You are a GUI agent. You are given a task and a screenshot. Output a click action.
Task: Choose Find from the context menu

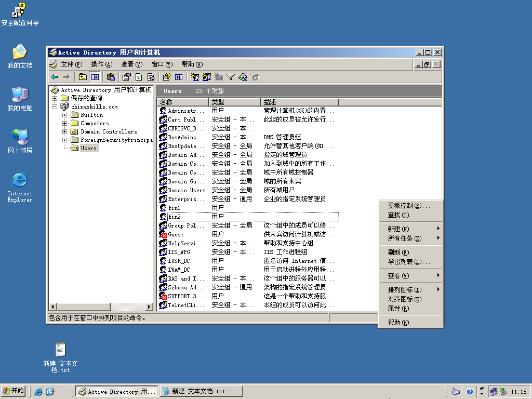(410, 215)
